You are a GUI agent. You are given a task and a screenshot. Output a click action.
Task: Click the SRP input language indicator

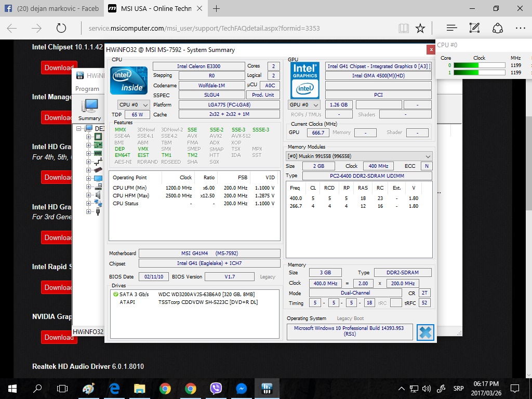458,389
